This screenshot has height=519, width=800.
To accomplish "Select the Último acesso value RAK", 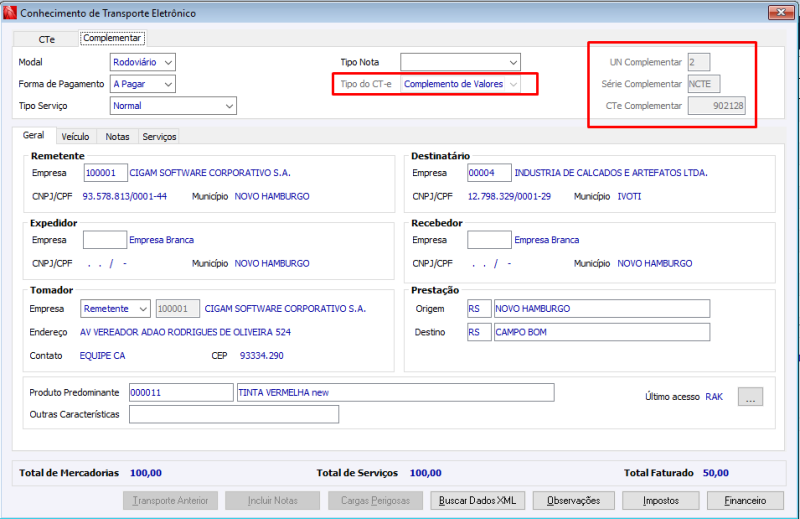I will (x=714, y=397).
